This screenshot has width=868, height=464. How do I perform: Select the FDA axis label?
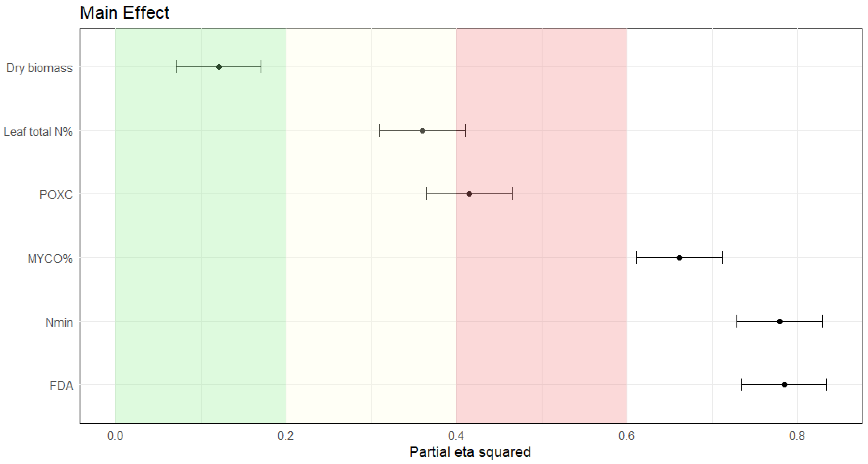(61, 385)
